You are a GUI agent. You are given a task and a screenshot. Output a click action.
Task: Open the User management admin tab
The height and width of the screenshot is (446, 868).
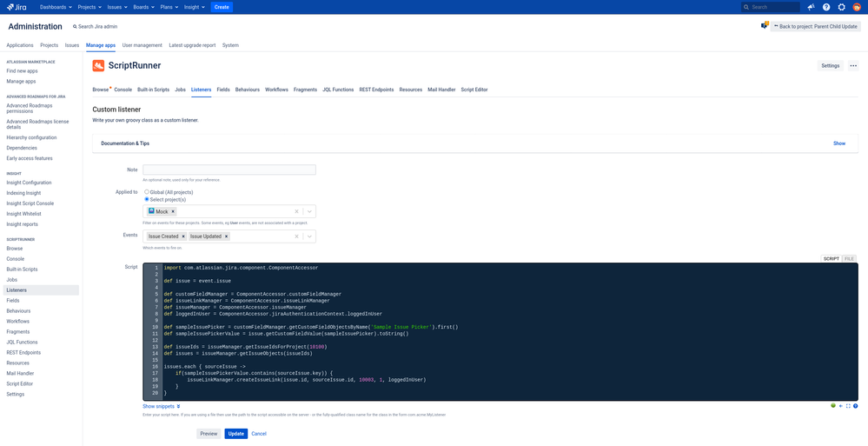142,45
